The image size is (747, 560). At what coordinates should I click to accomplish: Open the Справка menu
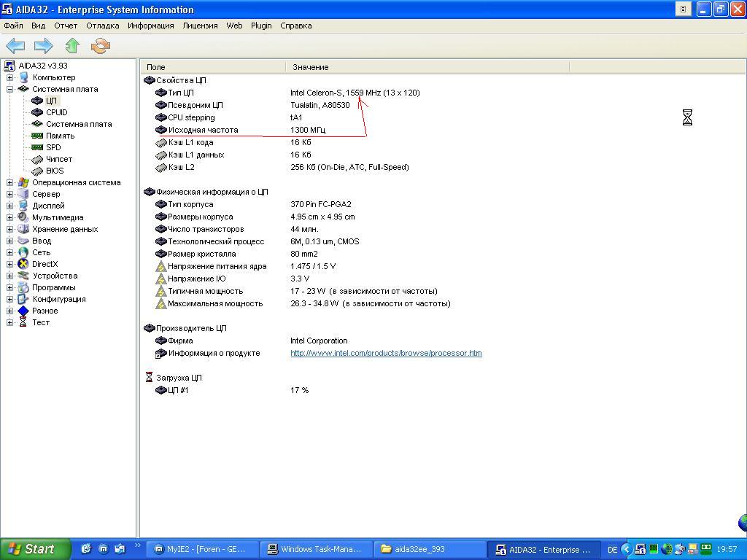(296, 26)
